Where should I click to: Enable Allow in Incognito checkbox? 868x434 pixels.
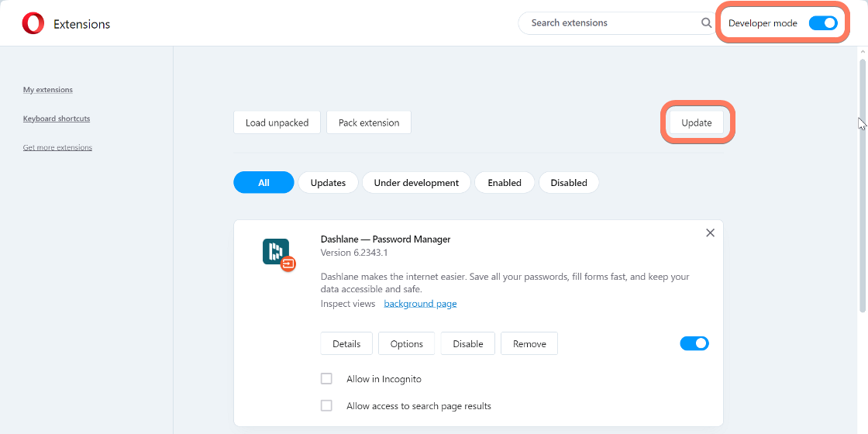pos(326,379)
